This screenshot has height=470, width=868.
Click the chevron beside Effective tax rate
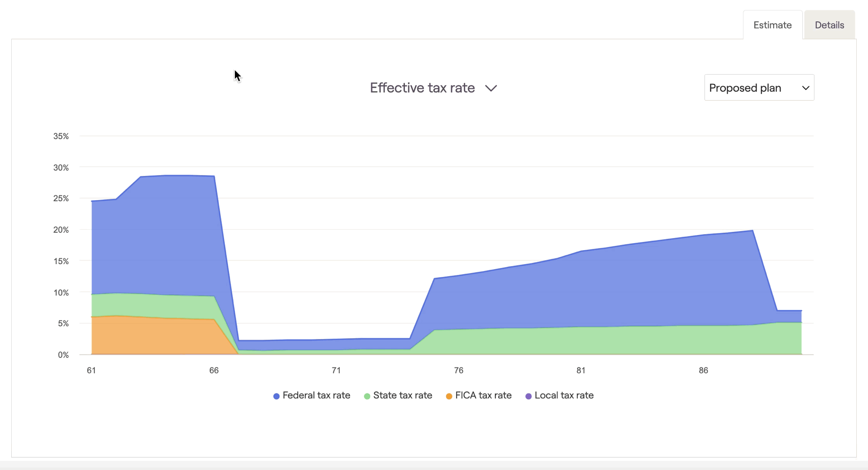pyautogui.click(x=491, y=88)
